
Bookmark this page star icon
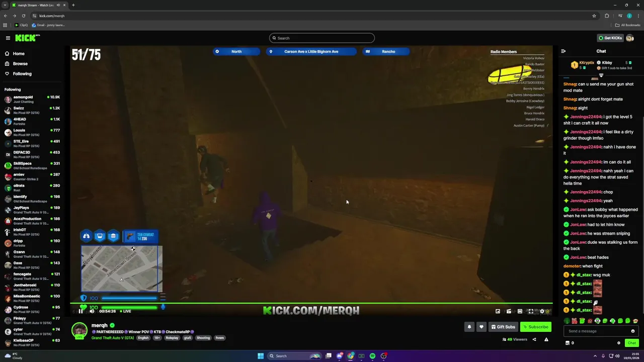click(x=594, y=16)
